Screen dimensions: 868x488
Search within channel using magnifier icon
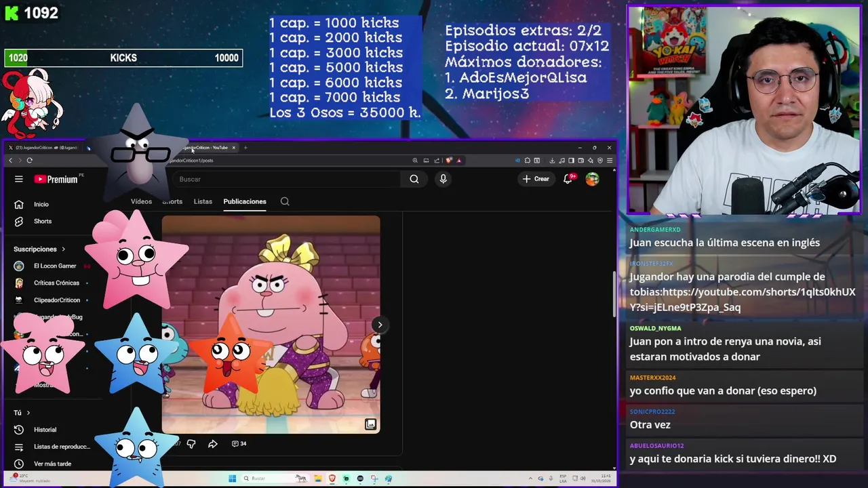pos(285,201)
